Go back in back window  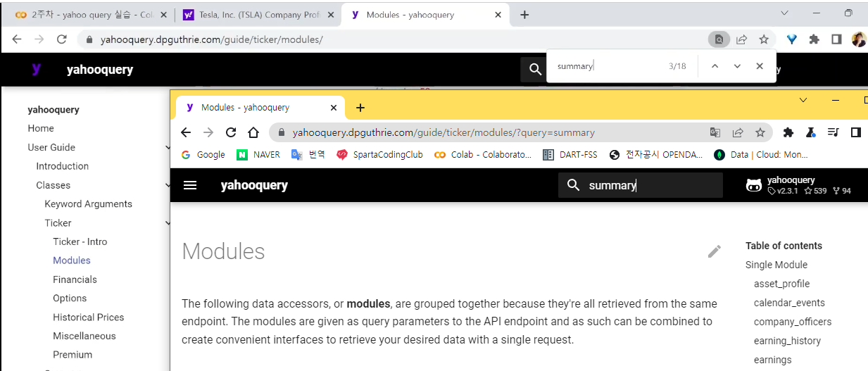coord(17,39)
